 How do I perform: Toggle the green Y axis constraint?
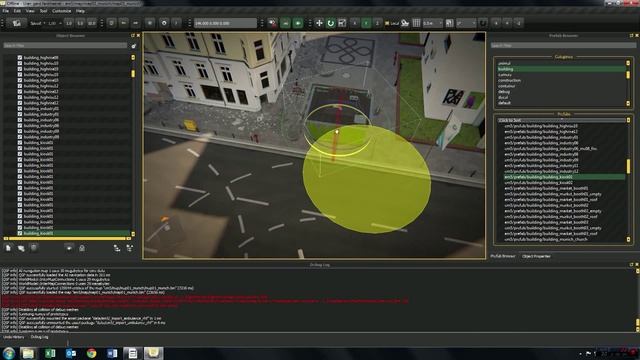pyautogui.click(x=366, y=23)
